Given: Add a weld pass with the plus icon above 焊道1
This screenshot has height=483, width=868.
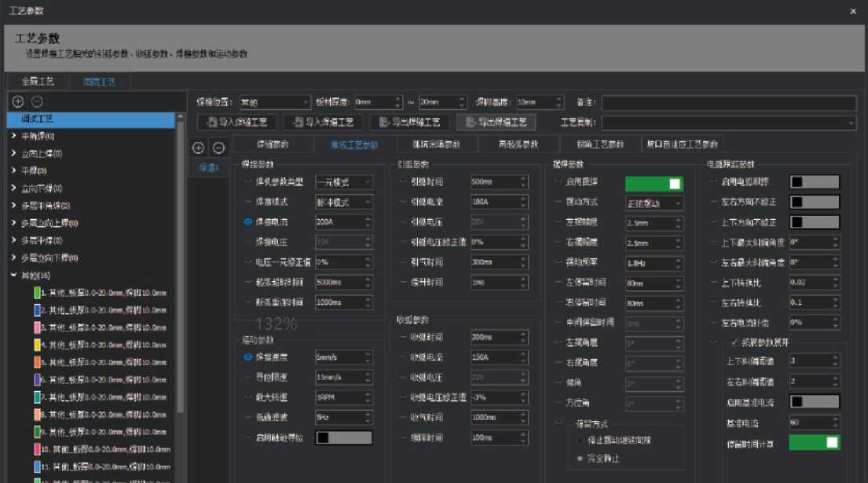Looking at the screenshot, I should pyautogui.click(x=198, y=148).
